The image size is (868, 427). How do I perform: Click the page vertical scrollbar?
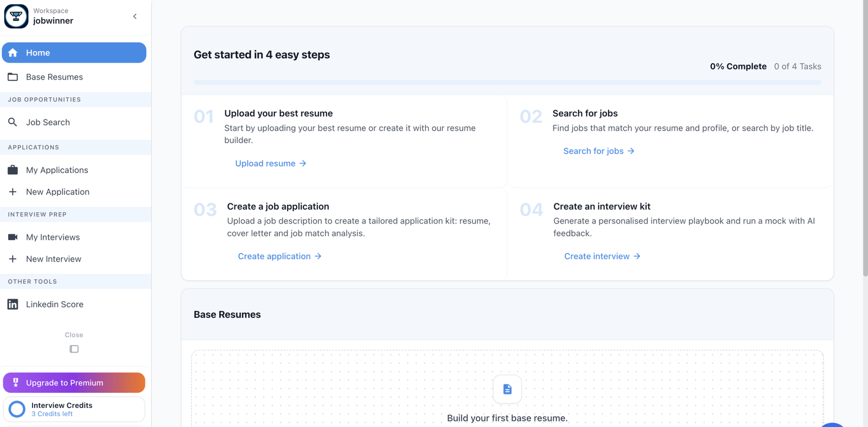(x=865, y=138)
